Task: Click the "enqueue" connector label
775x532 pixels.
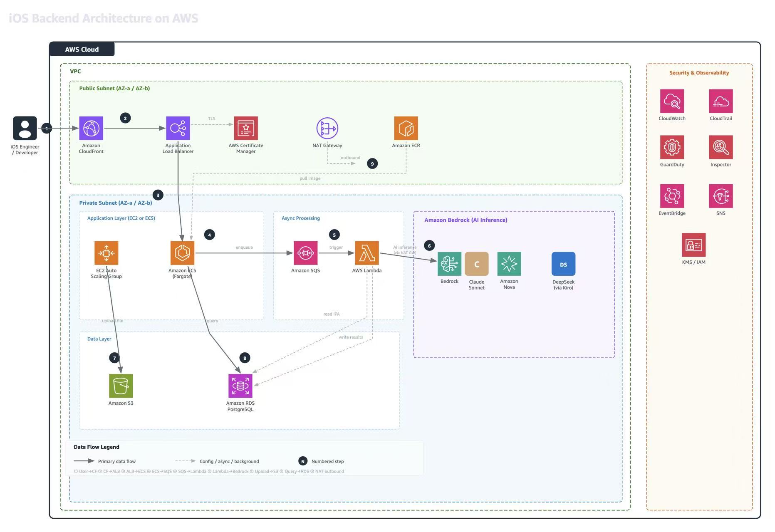Action: click(244, 247)
